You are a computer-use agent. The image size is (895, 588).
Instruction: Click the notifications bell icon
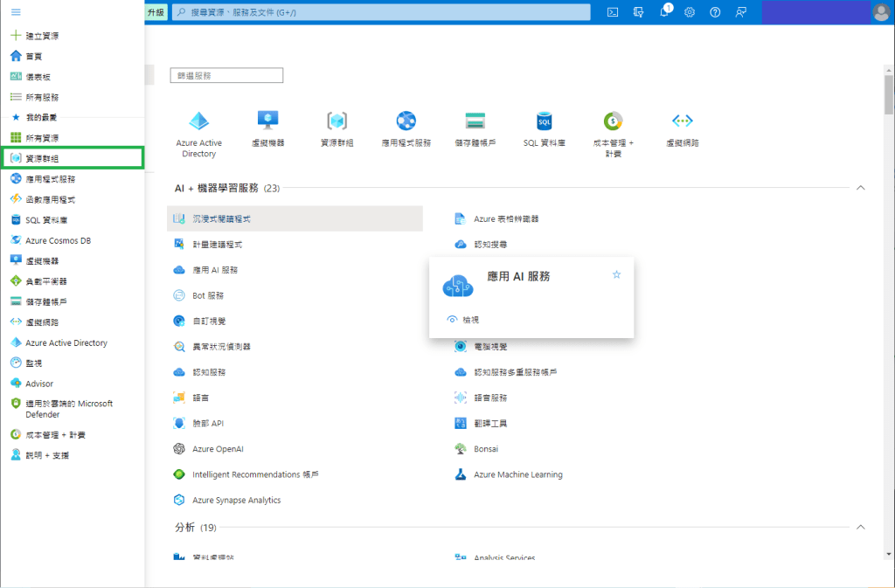click(x=664, y=12)
